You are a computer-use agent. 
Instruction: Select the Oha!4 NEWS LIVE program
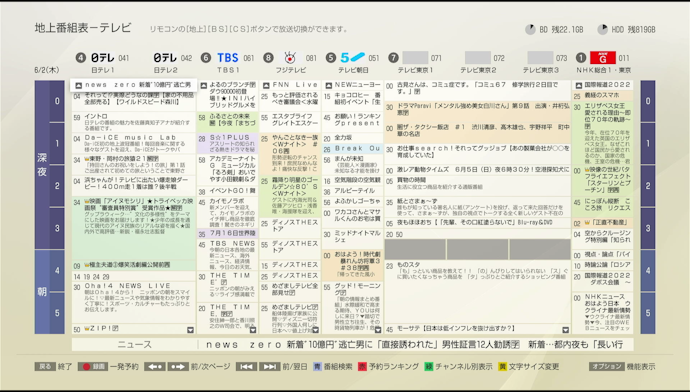tap(134, 303)
